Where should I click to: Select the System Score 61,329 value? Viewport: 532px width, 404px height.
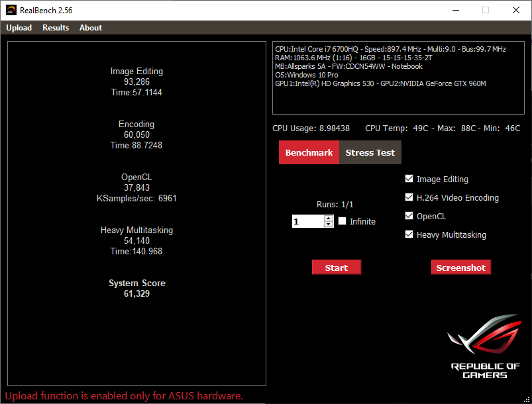(136, 294)
